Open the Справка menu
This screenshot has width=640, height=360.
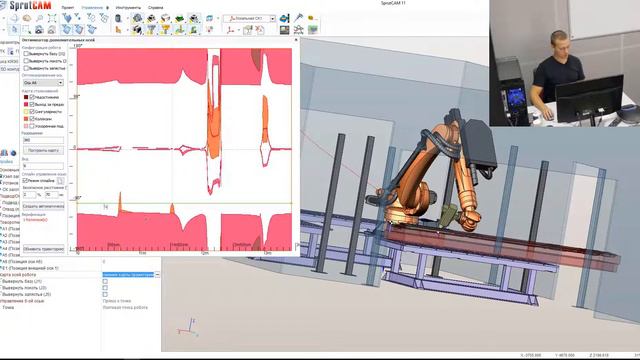tap(156, 7)
